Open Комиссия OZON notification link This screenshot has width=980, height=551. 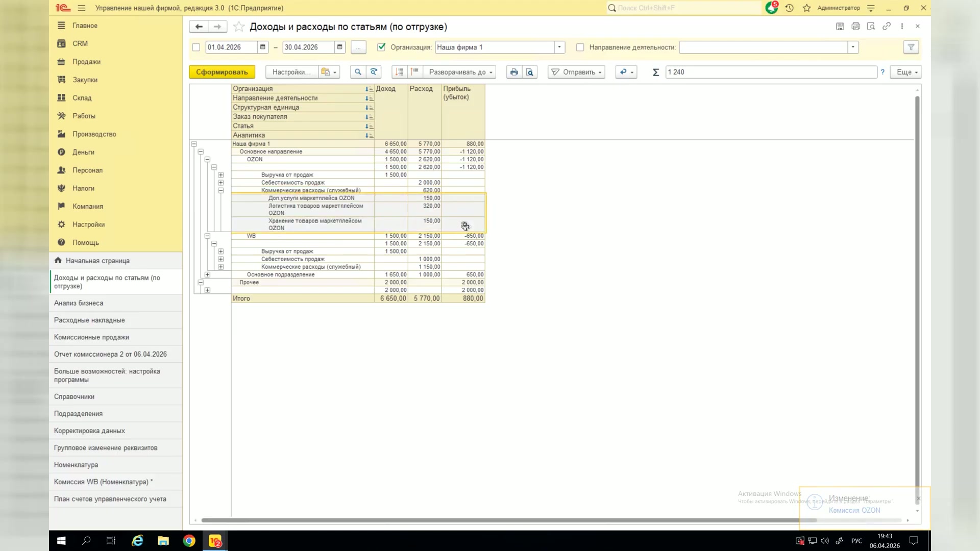coord(854,510)
